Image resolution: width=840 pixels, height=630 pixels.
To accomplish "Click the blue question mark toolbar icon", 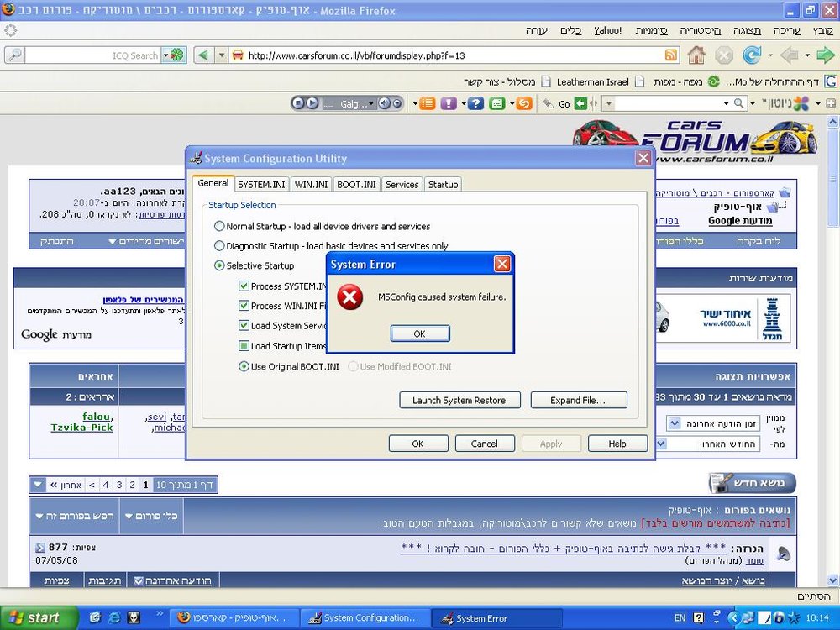I will 475,103.
